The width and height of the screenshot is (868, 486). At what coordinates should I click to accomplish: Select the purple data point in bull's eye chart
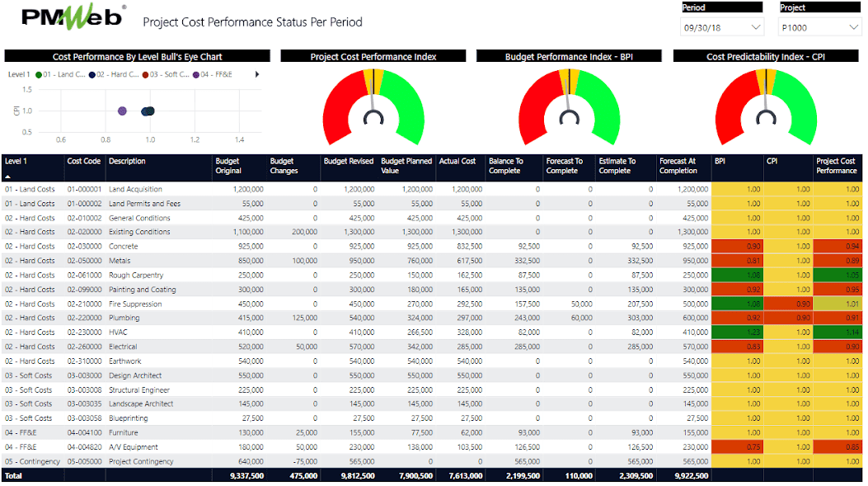point(122,111)
